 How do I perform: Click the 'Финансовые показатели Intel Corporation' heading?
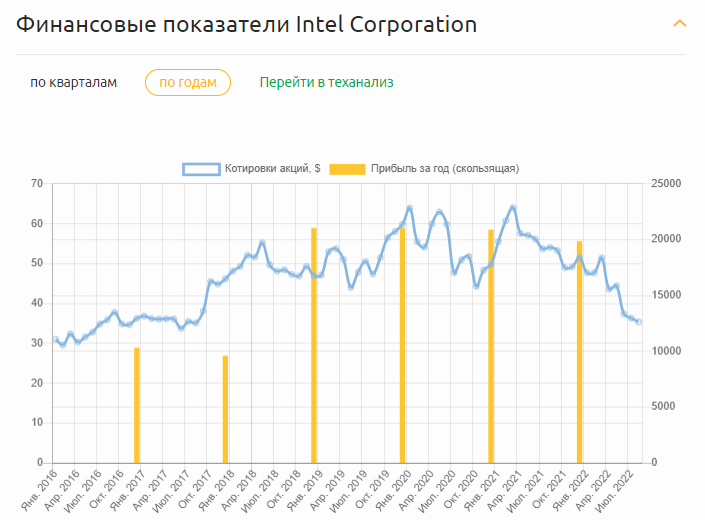click(246, 24)
